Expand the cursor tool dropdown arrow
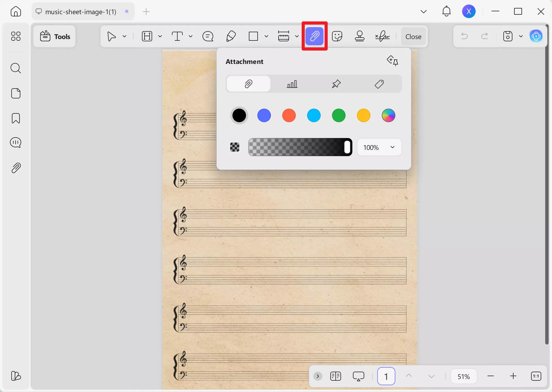552x392 pixels. pyautogui.click(x=124, y=36)
